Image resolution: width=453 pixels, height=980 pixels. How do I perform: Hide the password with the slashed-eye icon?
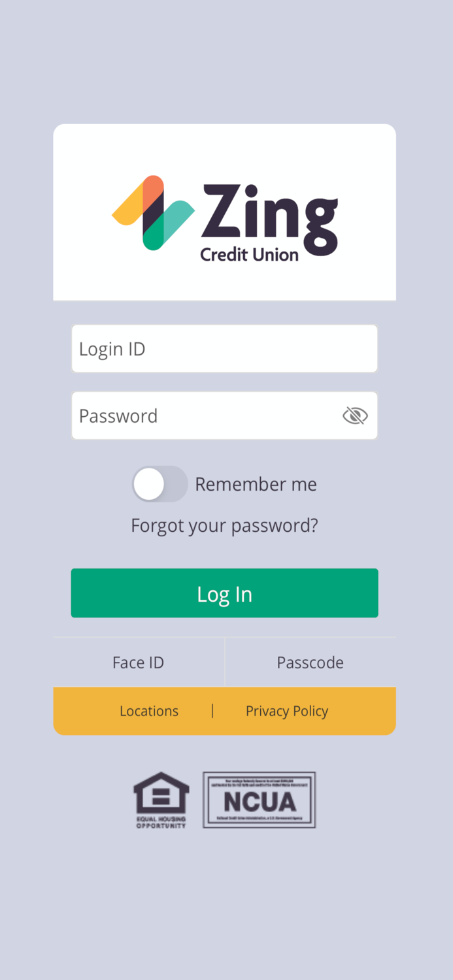(355, 415)
